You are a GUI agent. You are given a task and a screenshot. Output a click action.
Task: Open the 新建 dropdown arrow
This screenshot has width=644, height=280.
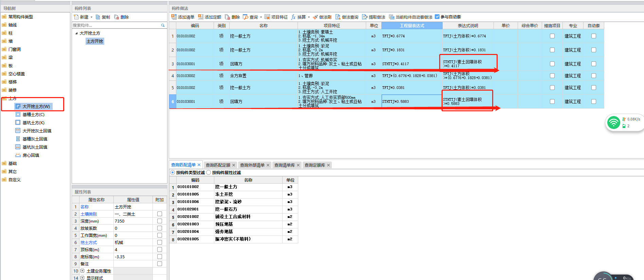pyautogui.click(x=91, y=17)
